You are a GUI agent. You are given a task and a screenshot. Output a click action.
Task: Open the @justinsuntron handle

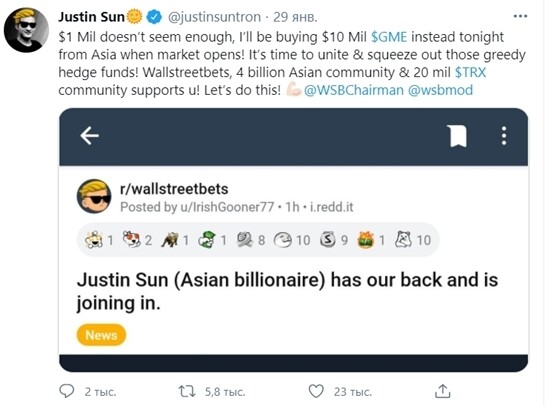point(214,17)
